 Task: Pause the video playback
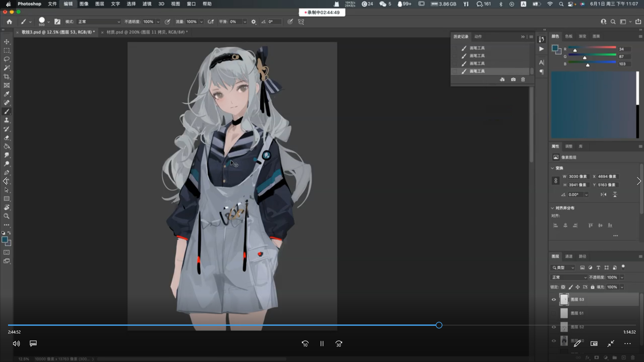[x=322, y=344]
